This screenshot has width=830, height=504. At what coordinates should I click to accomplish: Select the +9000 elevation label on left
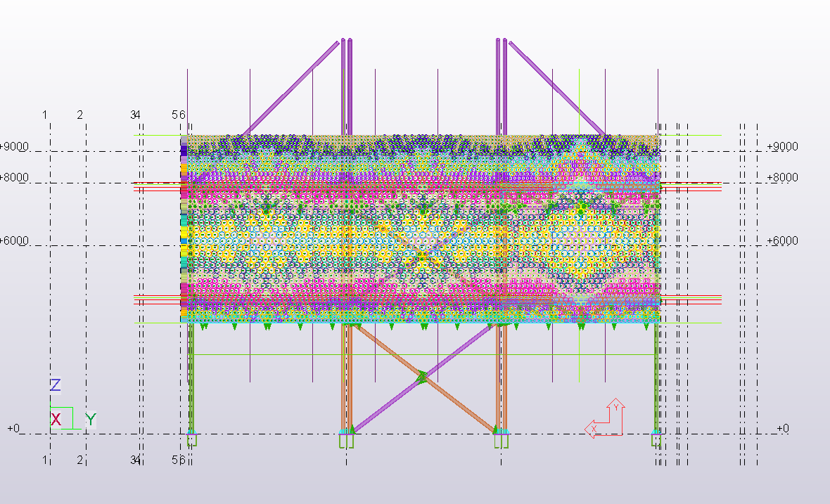pos(14,147)
